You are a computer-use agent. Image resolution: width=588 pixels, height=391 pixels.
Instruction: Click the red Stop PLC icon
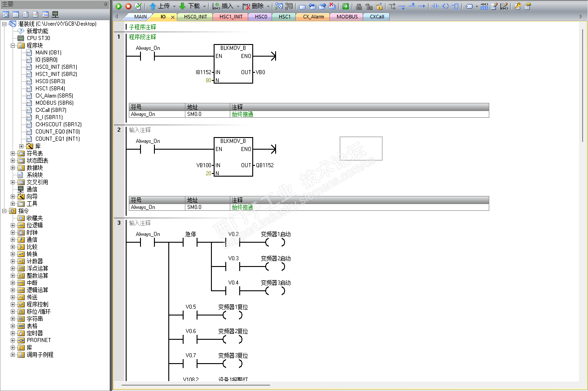coord(128,6)
